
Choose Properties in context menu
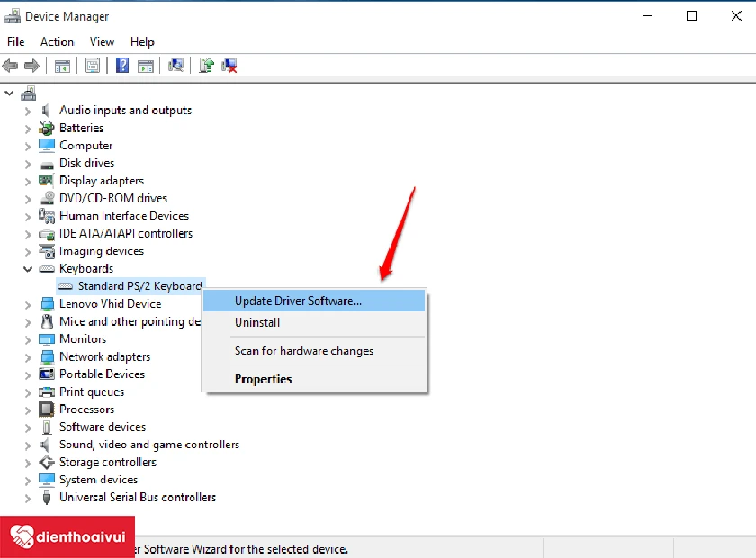click(314, 379)
